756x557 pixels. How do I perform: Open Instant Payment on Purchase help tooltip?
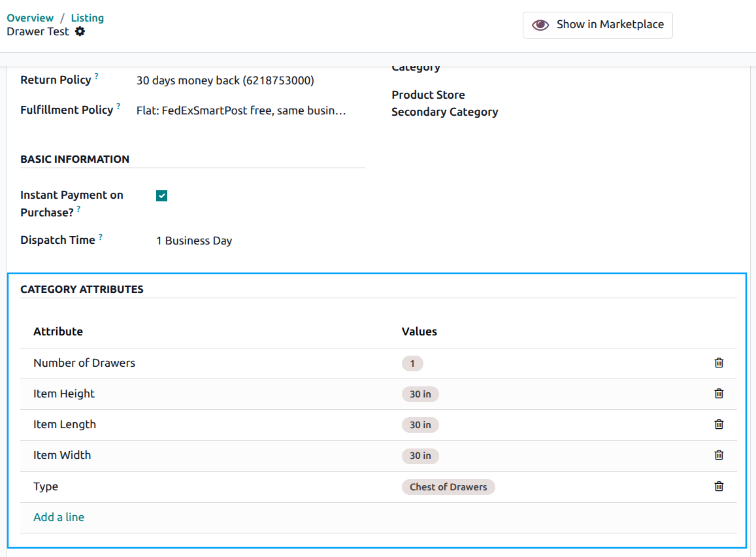[78, 209]
